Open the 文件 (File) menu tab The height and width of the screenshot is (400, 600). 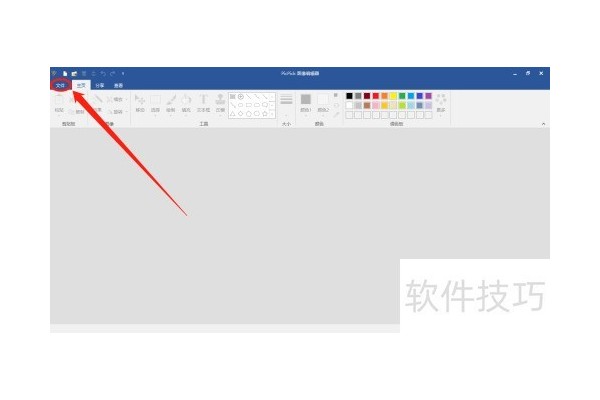(60, 85)
